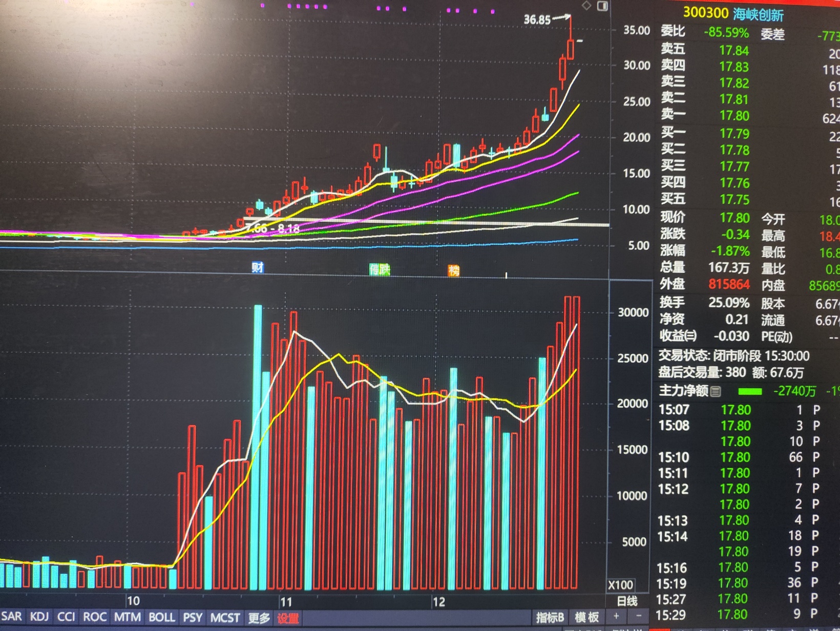Select the PSY indicator tab
Image resolution: width=840 pixels, height=631 pixels.
point(193,618)
